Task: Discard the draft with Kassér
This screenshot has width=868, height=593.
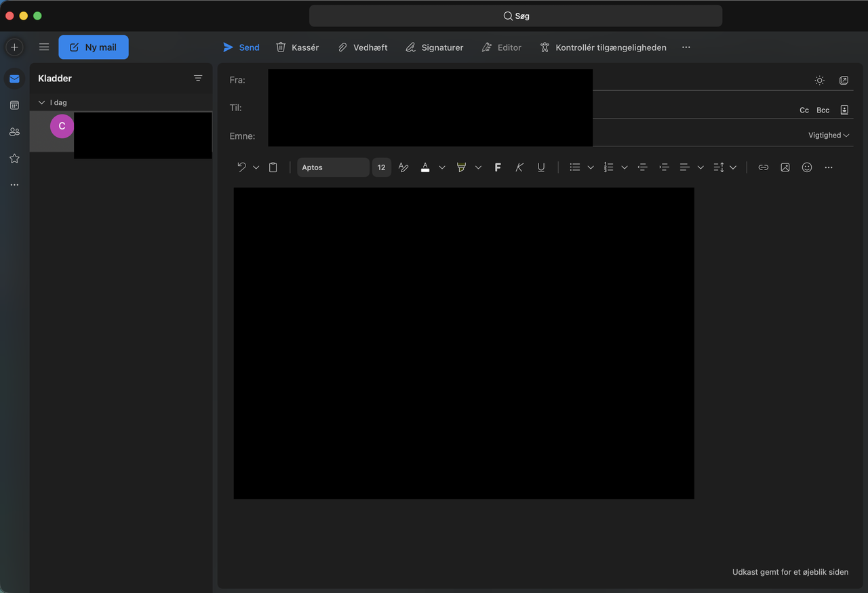Action: coord(297,47)
